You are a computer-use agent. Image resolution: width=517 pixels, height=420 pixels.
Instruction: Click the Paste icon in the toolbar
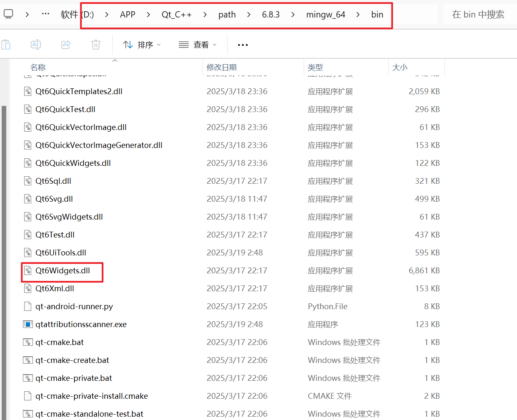pyautogui.click(x=6, y=45)
